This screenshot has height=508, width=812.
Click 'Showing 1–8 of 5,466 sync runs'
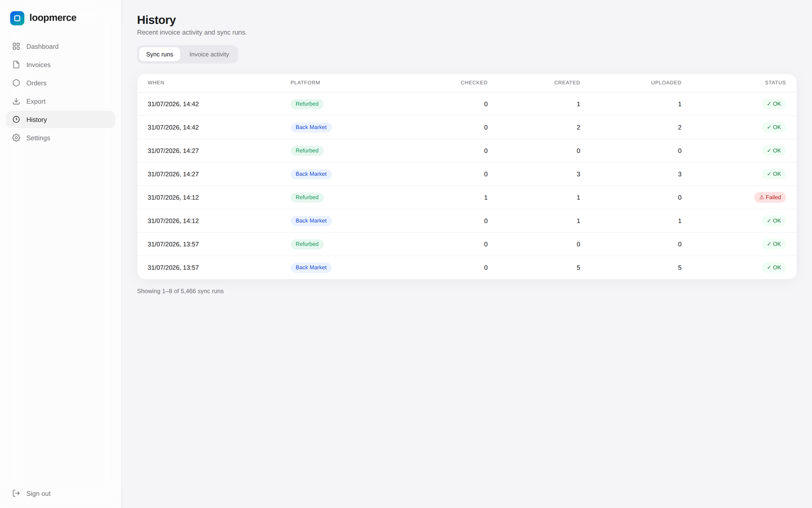(180, 291)
